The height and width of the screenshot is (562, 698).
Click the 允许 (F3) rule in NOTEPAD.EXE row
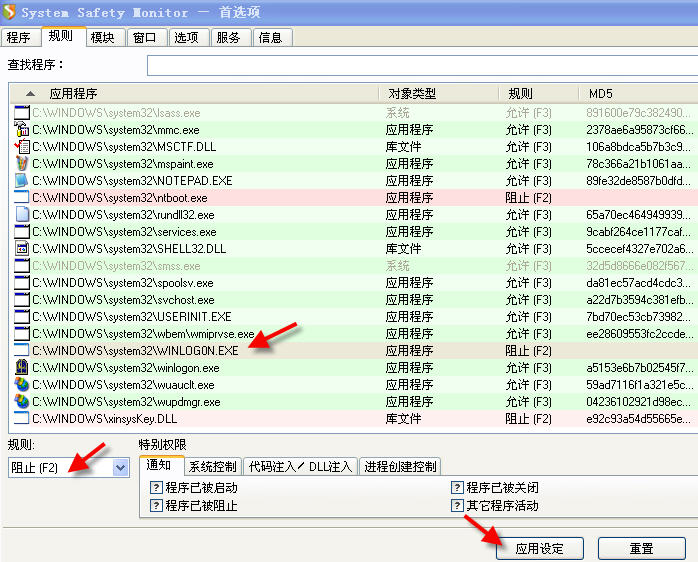point(528,181)
